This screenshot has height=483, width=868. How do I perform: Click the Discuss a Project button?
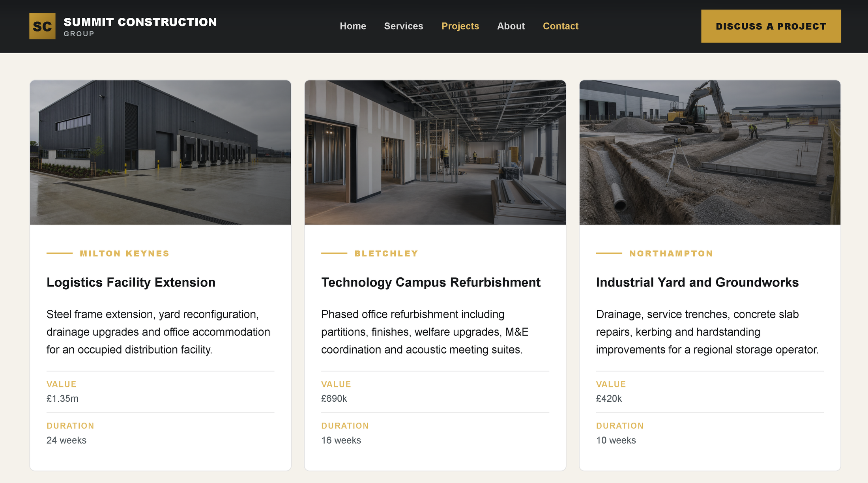(x=771, y=26)
